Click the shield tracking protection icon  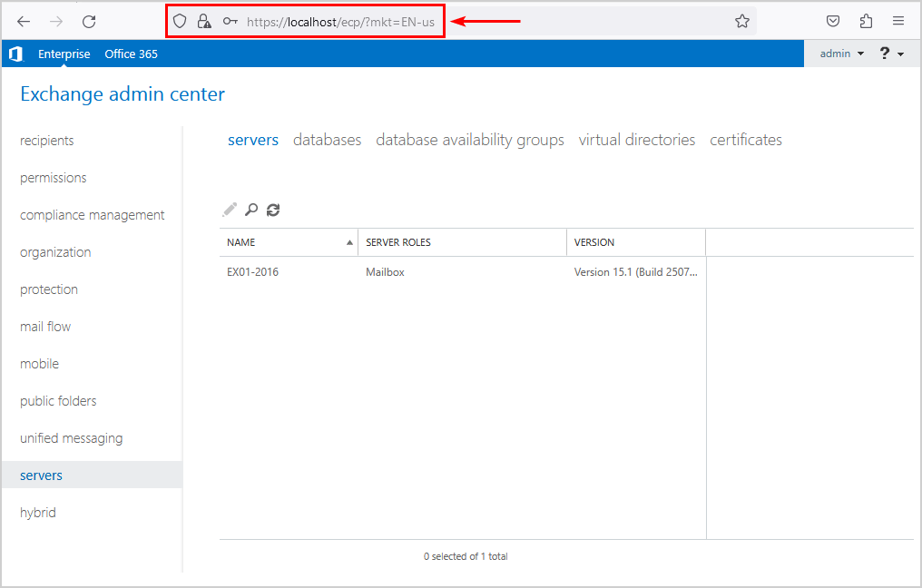tap(180, 22)
